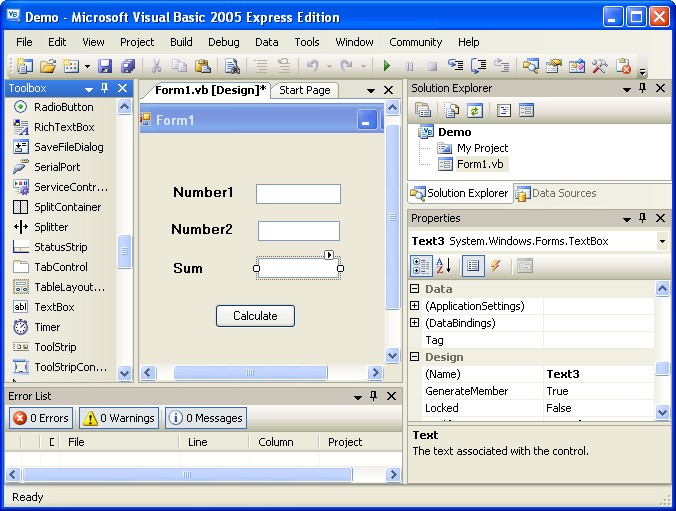676x511 pixels.
Task: Click the New Project toolbar icon
Action: pyautogui.click(x=25, y=66)
